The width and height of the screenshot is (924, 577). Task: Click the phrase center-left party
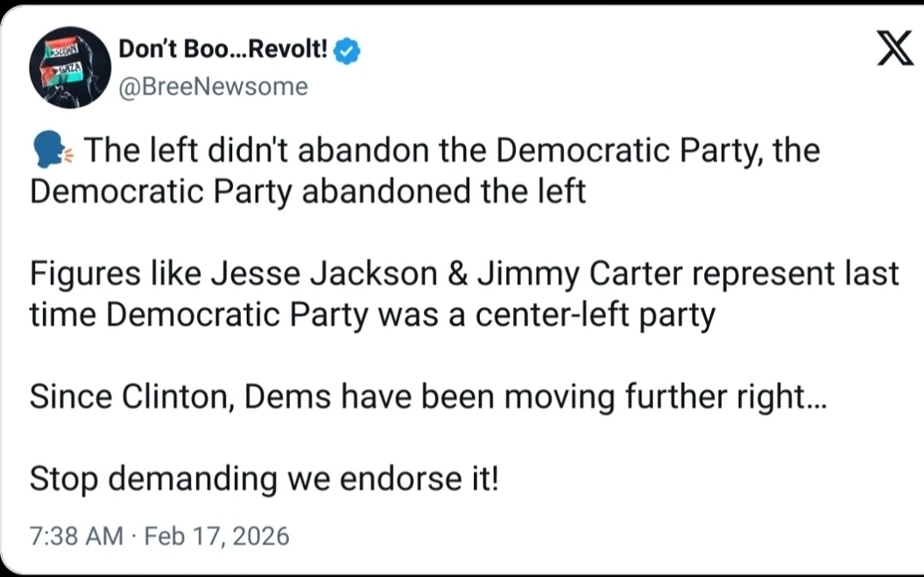click(x=595, y=316)
